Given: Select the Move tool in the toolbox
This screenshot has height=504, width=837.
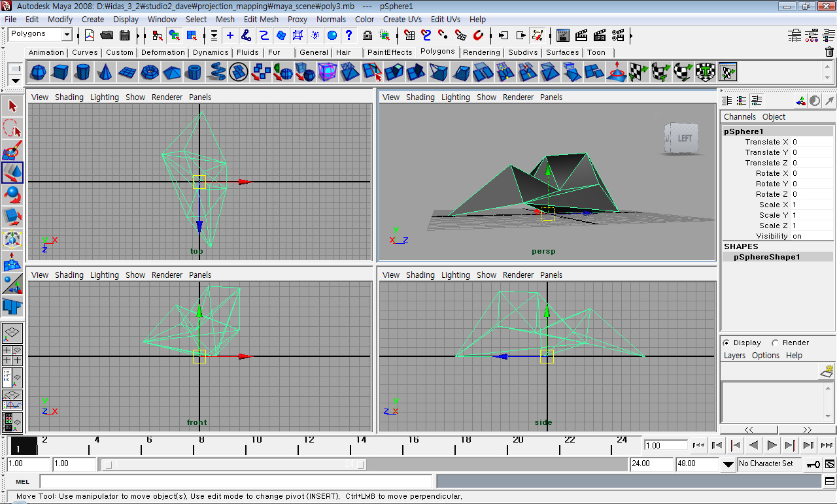Looking at the screenshot, I should point(12,173).
